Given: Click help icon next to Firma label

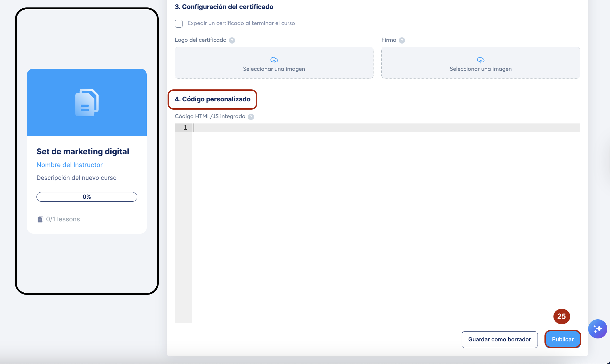Looking at the screenshot, I should [x=402, y=40].
